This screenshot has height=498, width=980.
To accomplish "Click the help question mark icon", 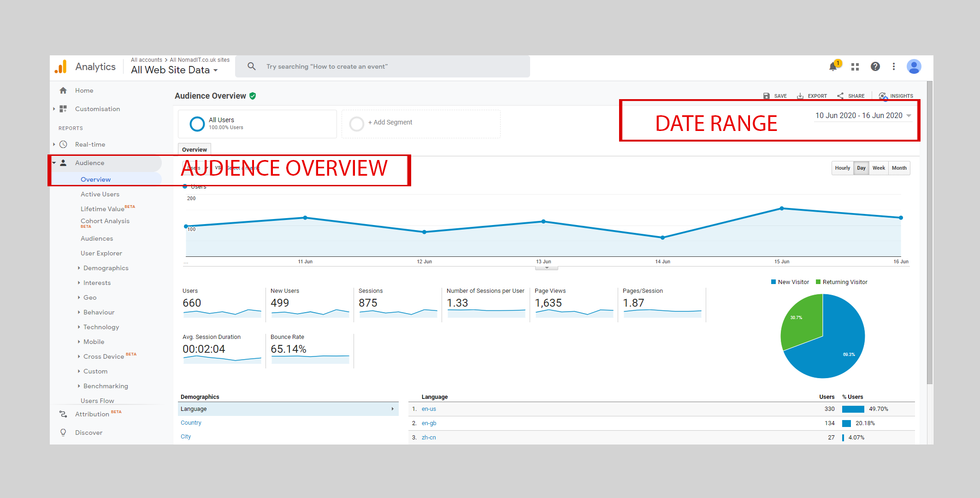I will (x=875, y=67).
